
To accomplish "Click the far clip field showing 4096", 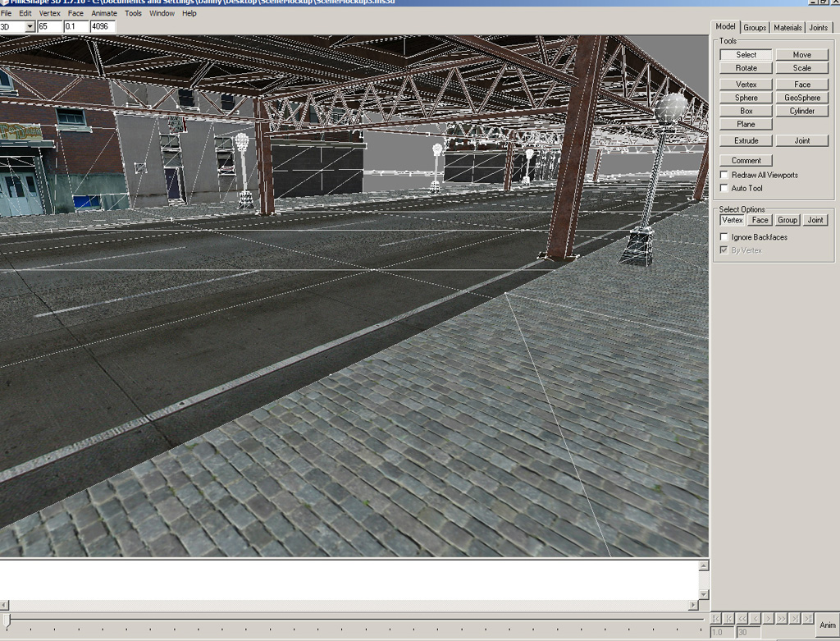I will (x=103, y=26).
